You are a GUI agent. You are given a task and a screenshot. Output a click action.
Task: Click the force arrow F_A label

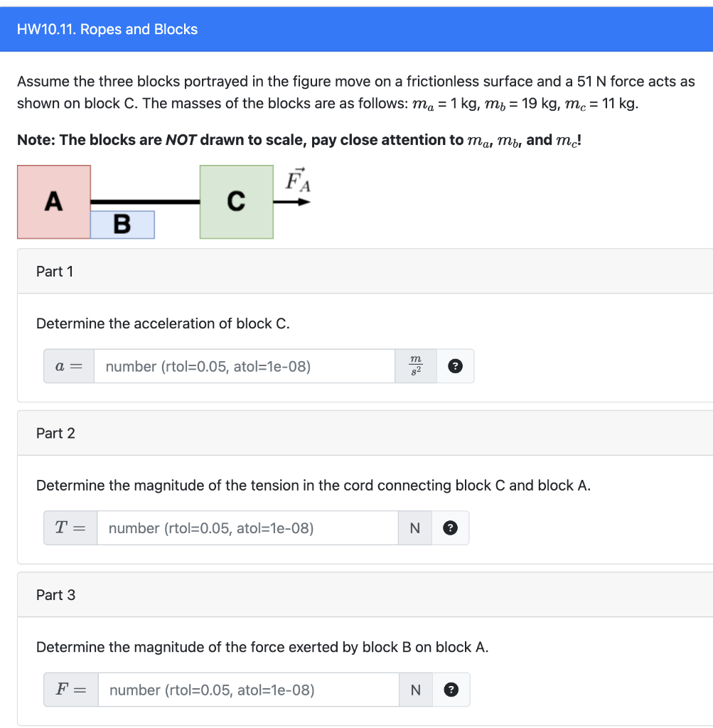coord(298,181)
